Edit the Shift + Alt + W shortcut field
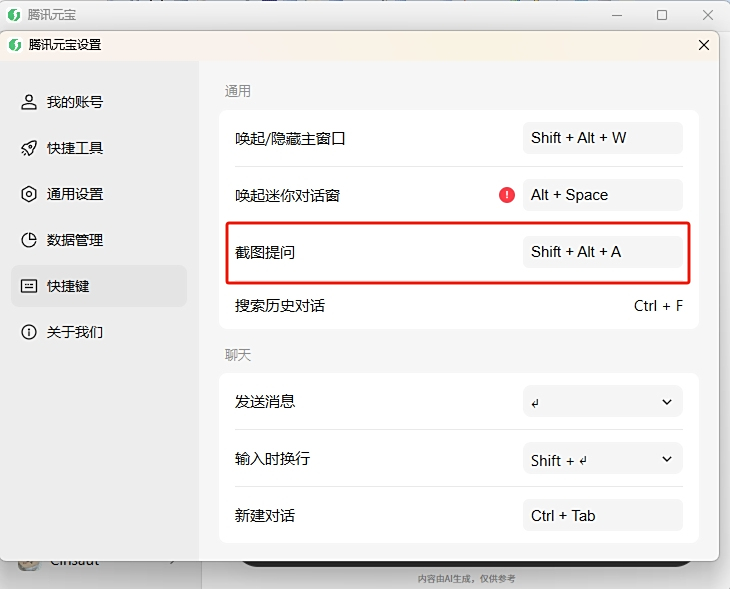 tap(602, 138)
